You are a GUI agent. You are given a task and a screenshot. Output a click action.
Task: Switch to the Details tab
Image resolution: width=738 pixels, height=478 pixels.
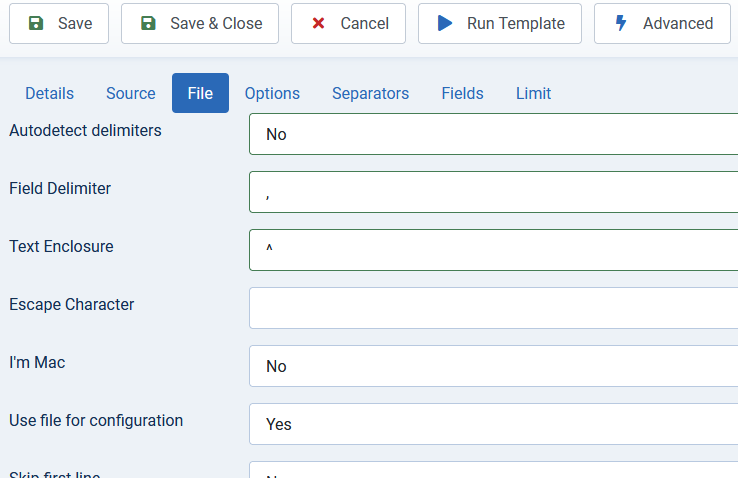(x=49, y=93)
